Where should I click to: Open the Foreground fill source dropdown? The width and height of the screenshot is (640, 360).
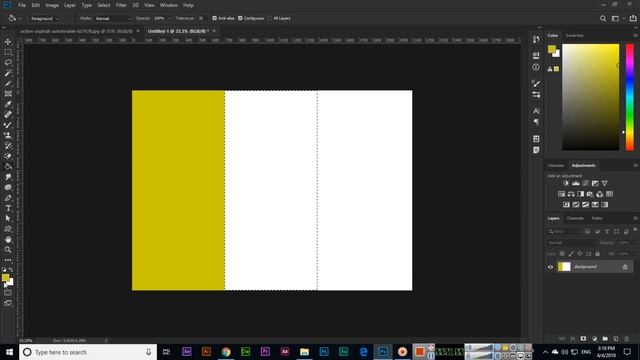tap(44, 18)
